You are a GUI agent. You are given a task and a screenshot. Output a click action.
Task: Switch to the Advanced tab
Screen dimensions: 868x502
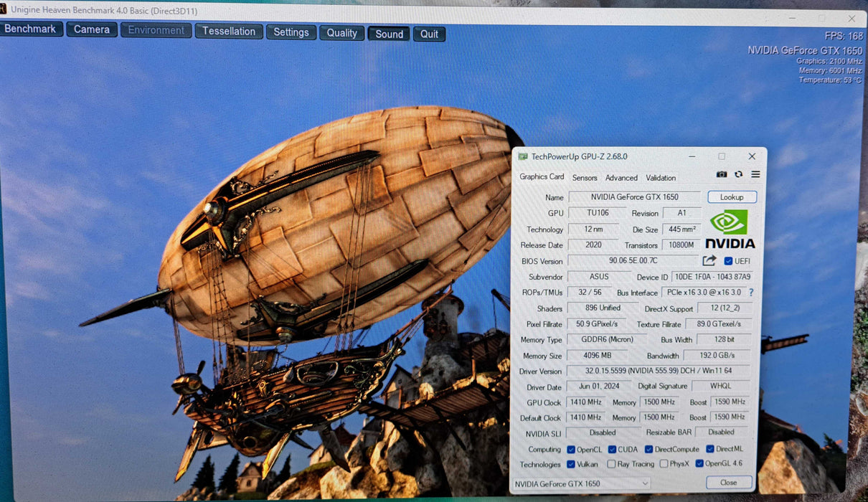621,178
